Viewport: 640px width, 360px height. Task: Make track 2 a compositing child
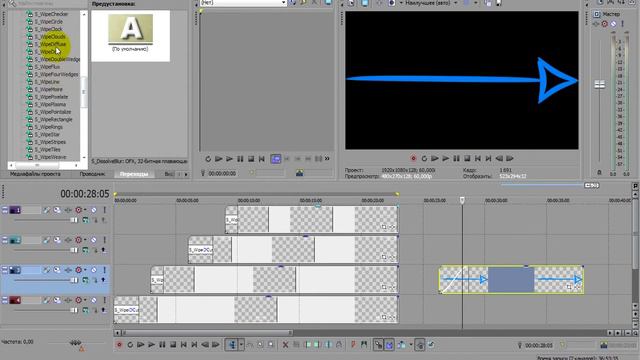(x=104, y=250)
